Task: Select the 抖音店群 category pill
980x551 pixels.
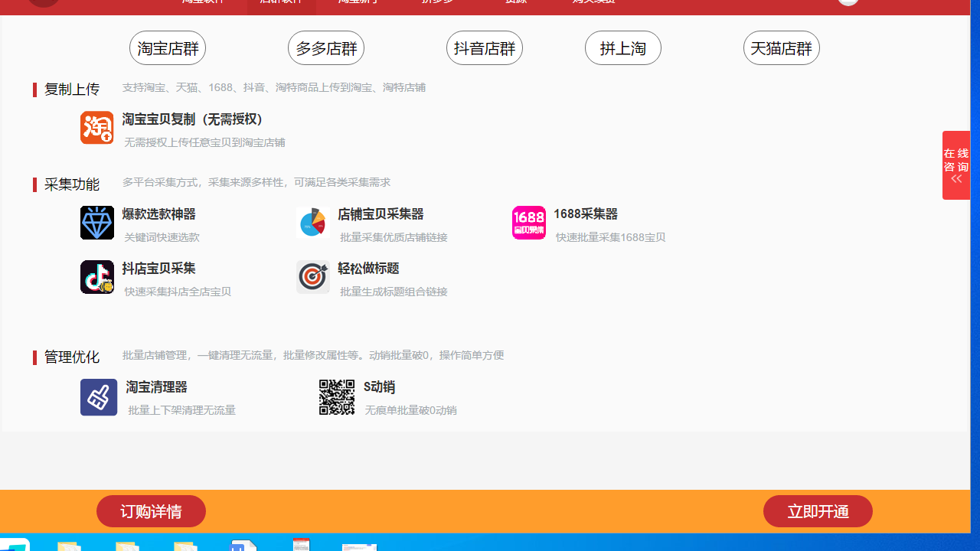Action: pos(484,47)
